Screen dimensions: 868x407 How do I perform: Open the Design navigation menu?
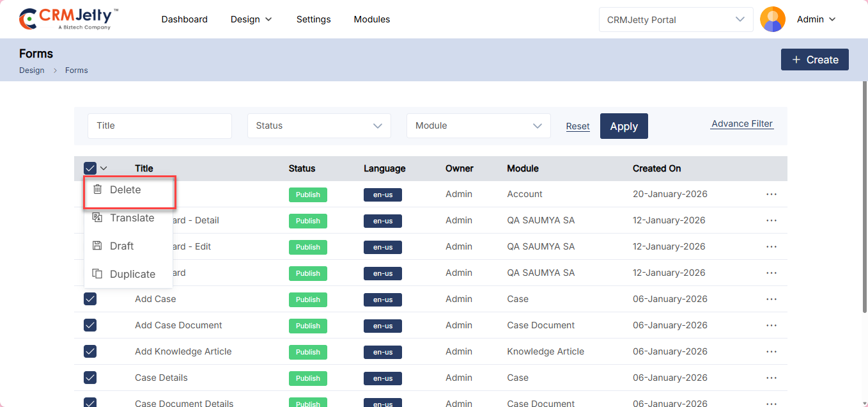(x=251, y=19)
